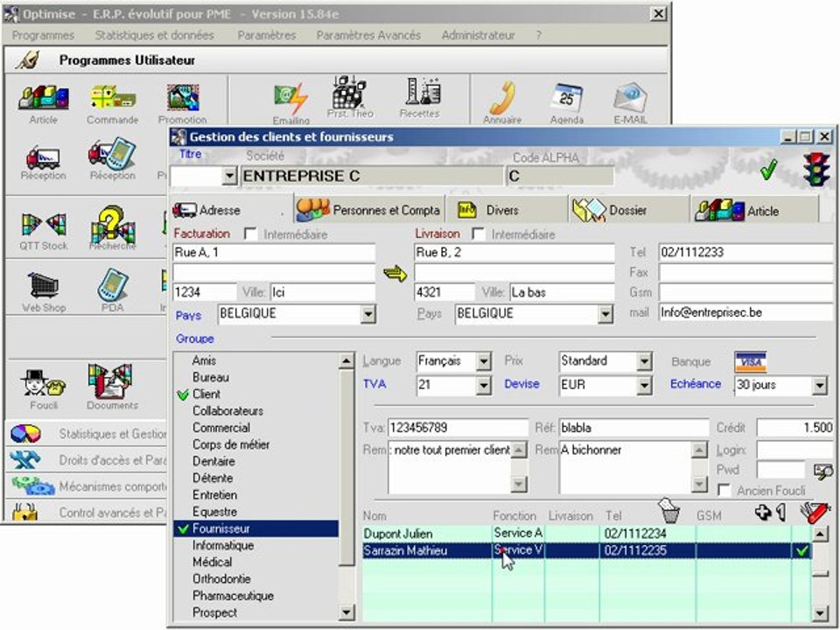Open the Prix Standard dropdown
This screenshot has height=630, width=840.
tap(645, 361)
